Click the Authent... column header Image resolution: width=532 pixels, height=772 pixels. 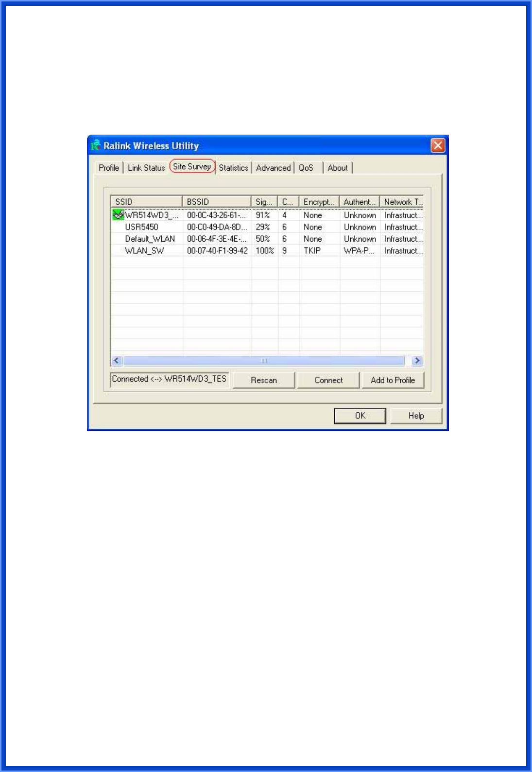coord(360,202)
